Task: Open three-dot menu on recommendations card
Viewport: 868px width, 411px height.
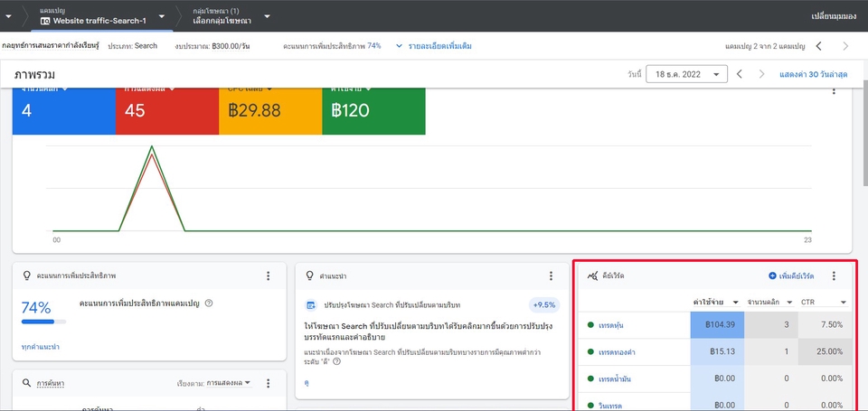Action: point(551,276)
